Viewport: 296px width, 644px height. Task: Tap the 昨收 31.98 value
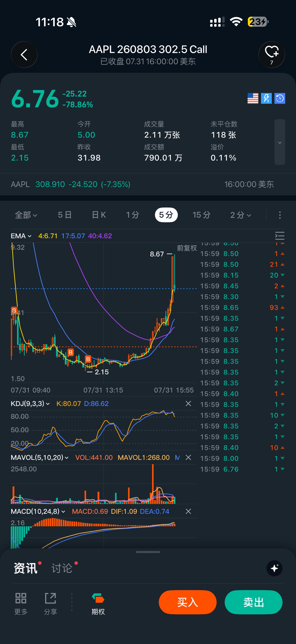[x=89, y=158]
